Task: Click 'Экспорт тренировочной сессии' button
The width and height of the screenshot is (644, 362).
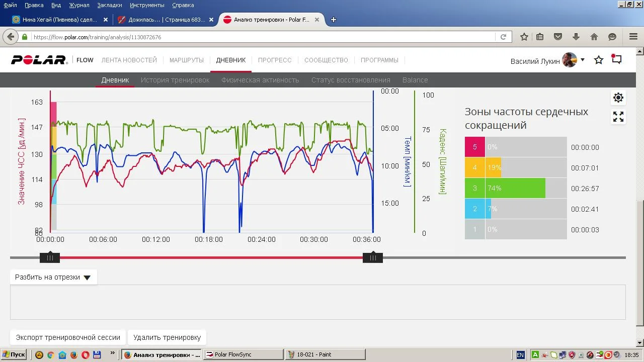Action: pyautogui.click(x=68, y=337)
